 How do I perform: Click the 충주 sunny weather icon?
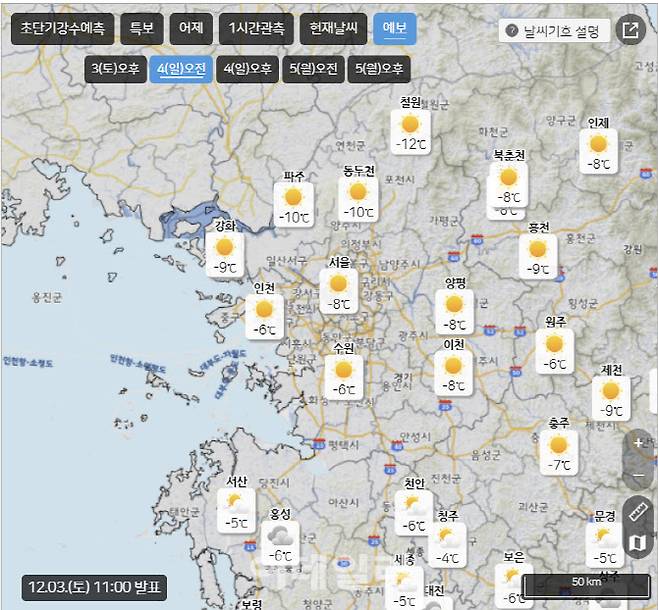pos(559,445)
